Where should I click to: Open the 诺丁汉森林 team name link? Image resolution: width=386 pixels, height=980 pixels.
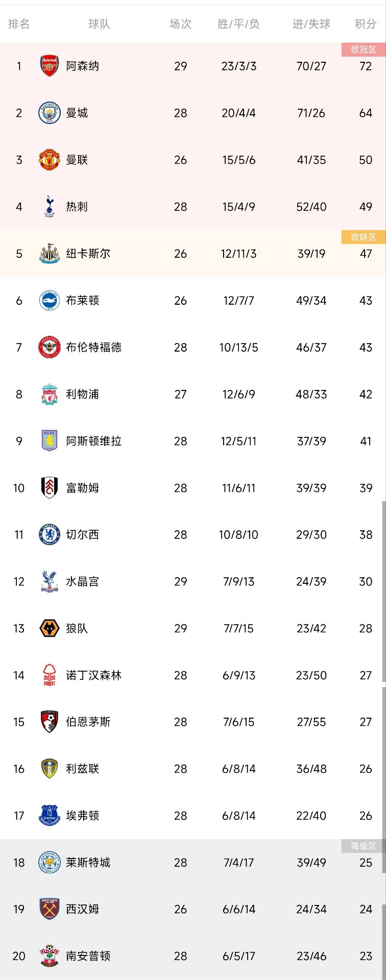pos(93,675)
